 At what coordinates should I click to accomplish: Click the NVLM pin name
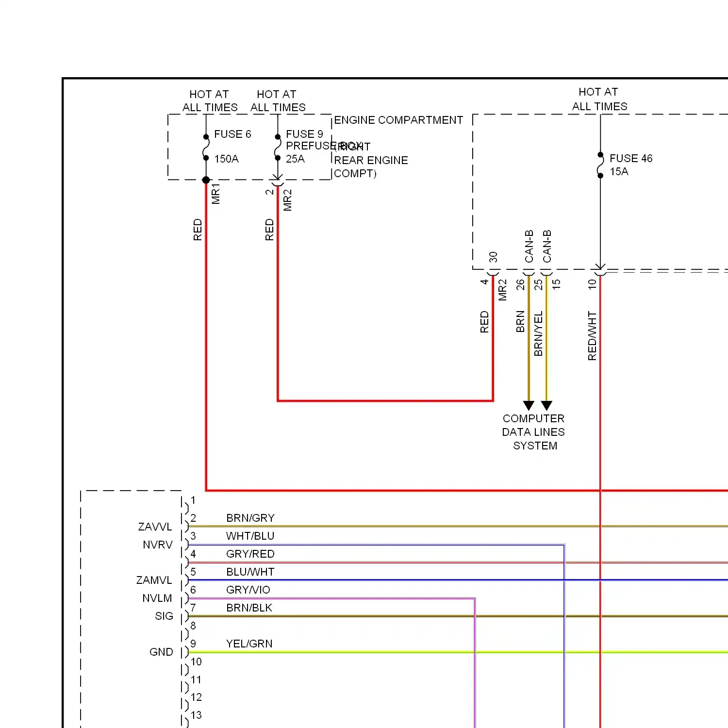click(x=157, y=598)
